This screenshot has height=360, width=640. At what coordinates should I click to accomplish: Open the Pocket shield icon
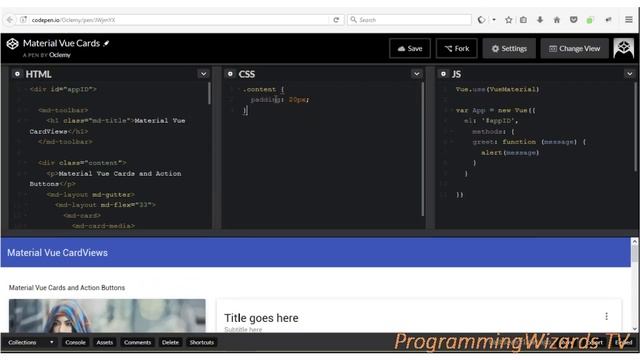[573, 20]
